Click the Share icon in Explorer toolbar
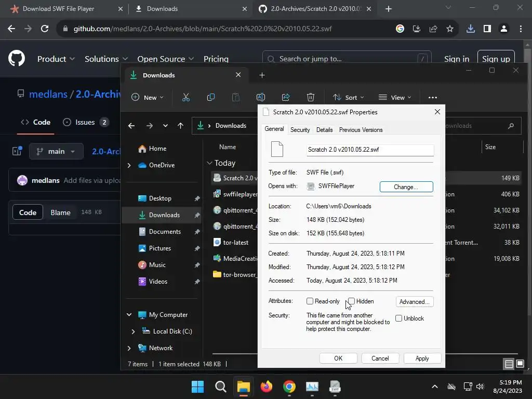Screen dimensions: 532x399 [x=286, y=97]
